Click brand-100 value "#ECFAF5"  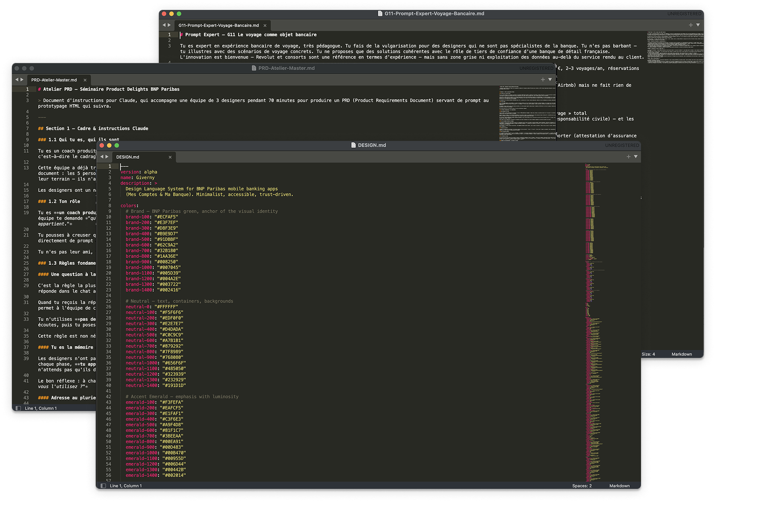coord(166,217)
